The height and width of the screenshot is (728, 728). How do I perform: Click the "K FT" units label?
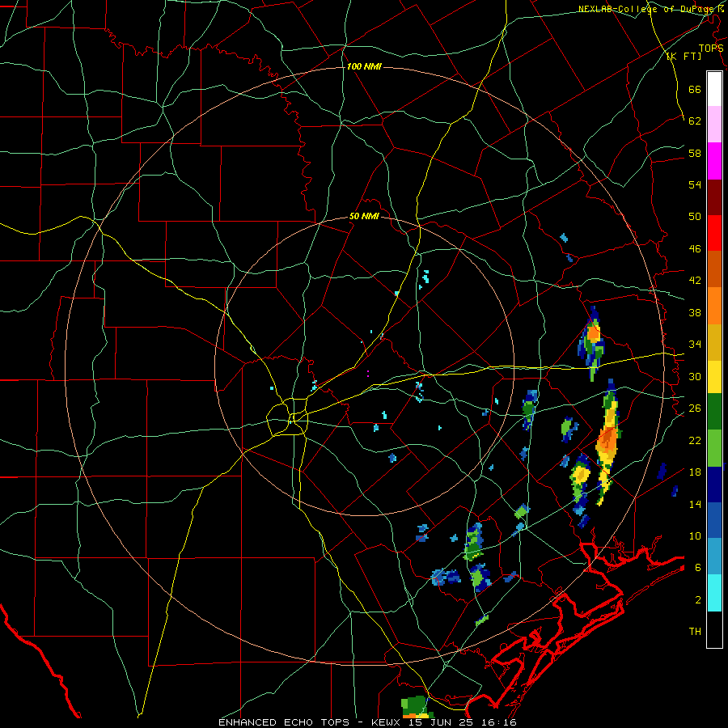[x=684, y=56]
